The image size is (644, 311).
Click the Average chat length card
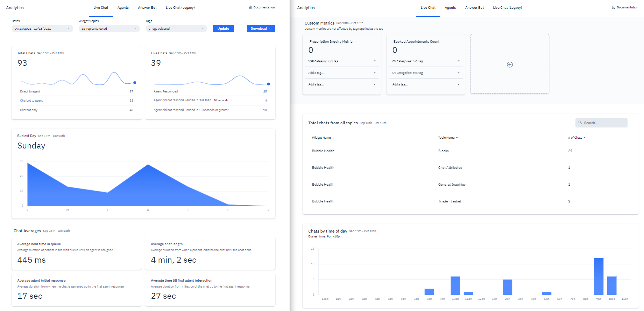pyautogui.click(x=210, y=254)
